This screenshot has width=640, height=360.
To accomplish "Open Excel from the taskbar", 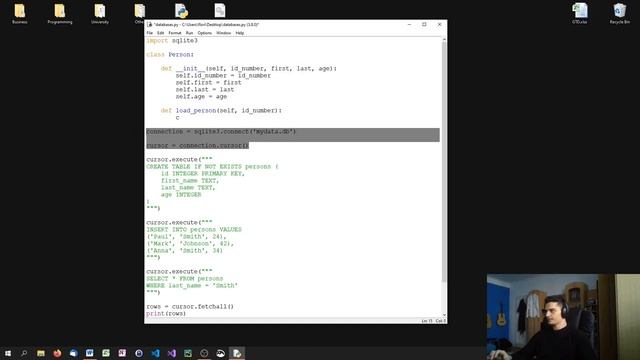I will [106, 353].
